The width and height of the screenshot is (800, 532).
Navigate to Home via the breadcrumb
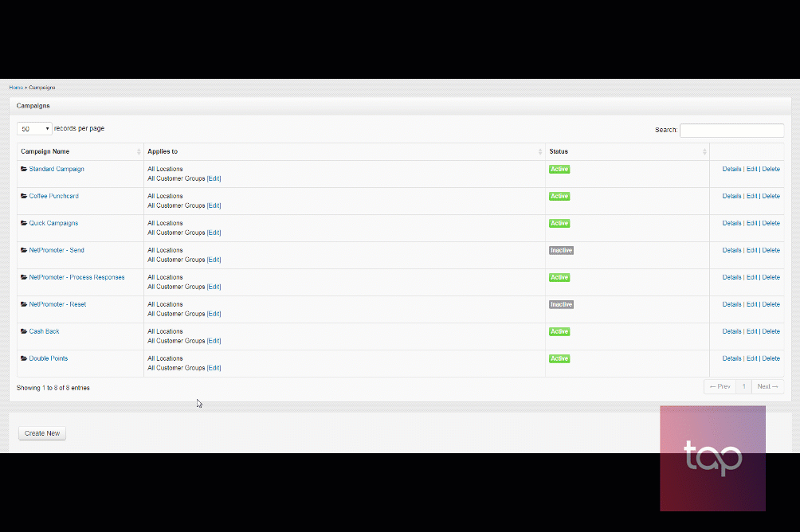(x=14, y=88)
